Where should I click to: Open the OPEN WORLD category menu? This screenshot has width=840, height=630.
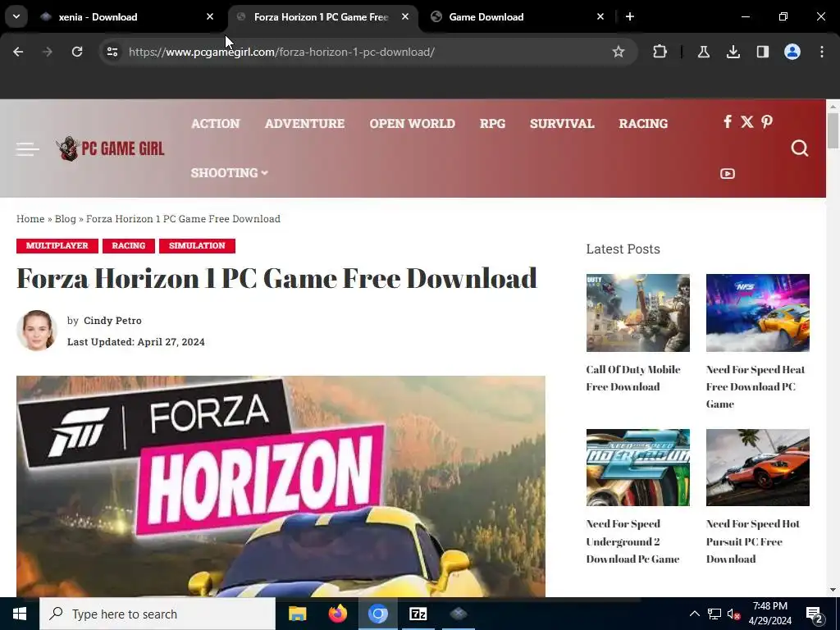(412, 123)
